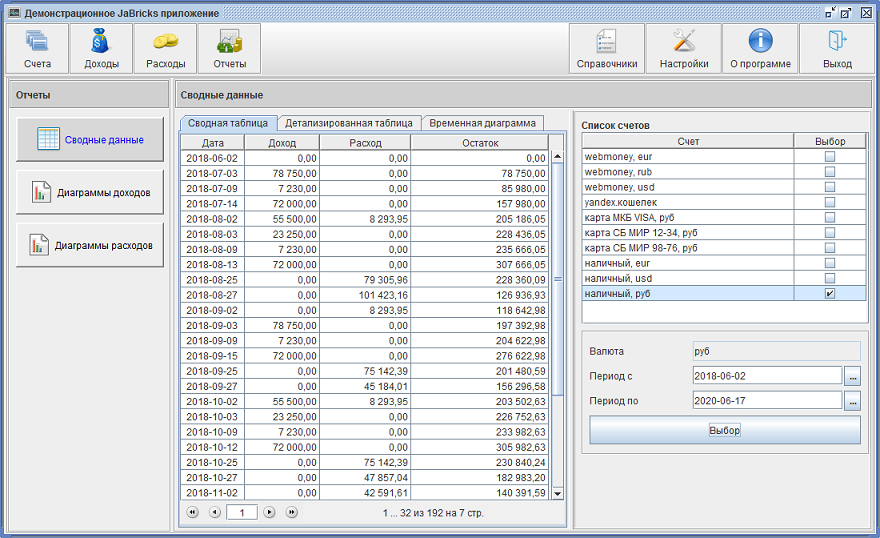Open the Доходы income section

click(101, 48)
